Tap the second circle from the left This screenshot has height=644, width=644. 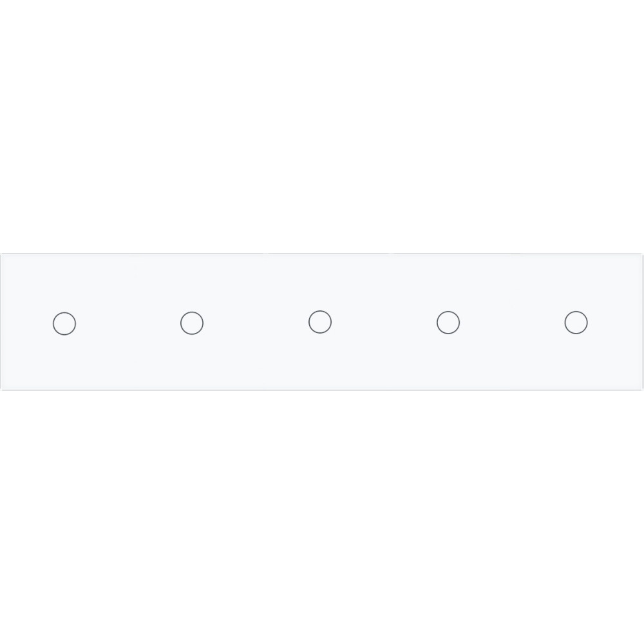pyautogui.click(x=192, y=323)
